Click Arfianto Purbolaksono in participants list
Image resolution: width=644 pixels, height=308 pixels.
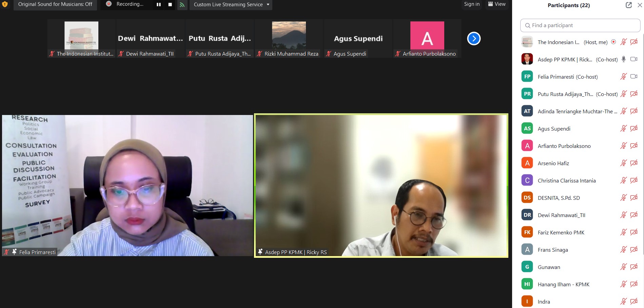tap(564, 146)
